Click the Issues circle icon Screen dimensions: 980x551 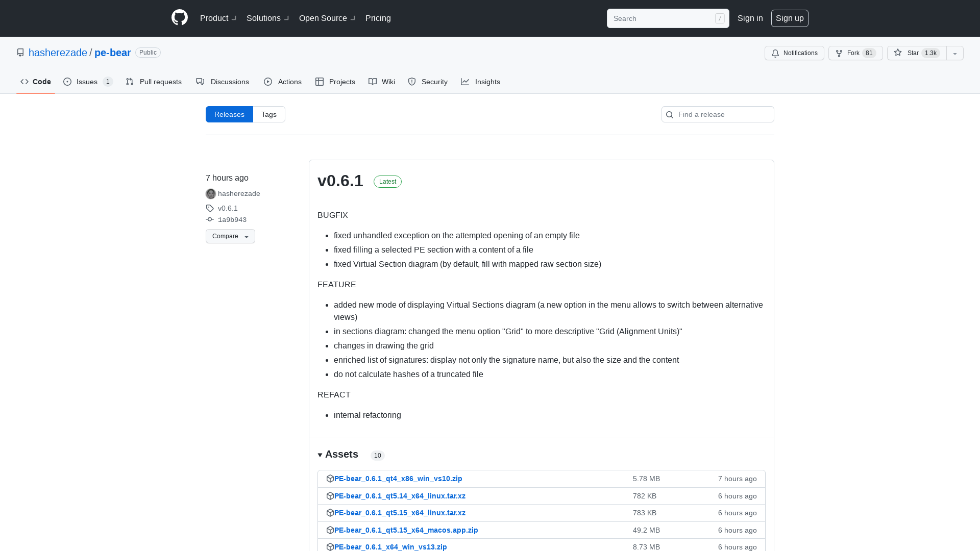67,82
